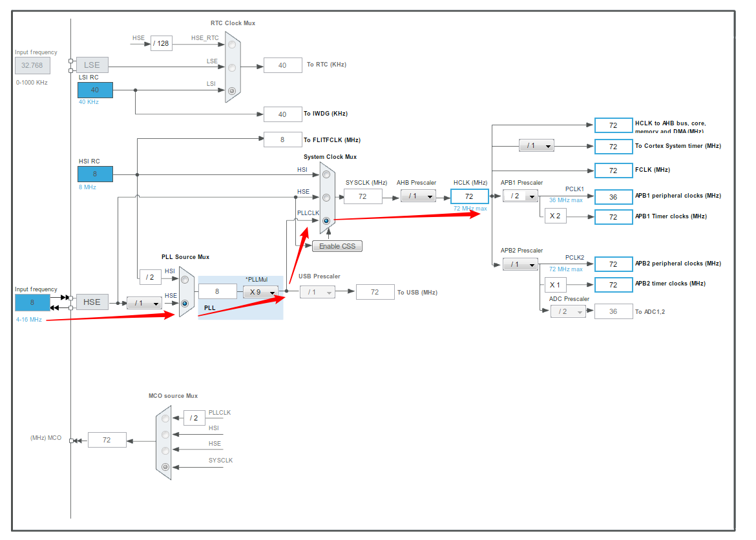This screenshot has height=540, width=756.
Task: Select the HSI RC oscillator block
Action: (x=94, y=174)
